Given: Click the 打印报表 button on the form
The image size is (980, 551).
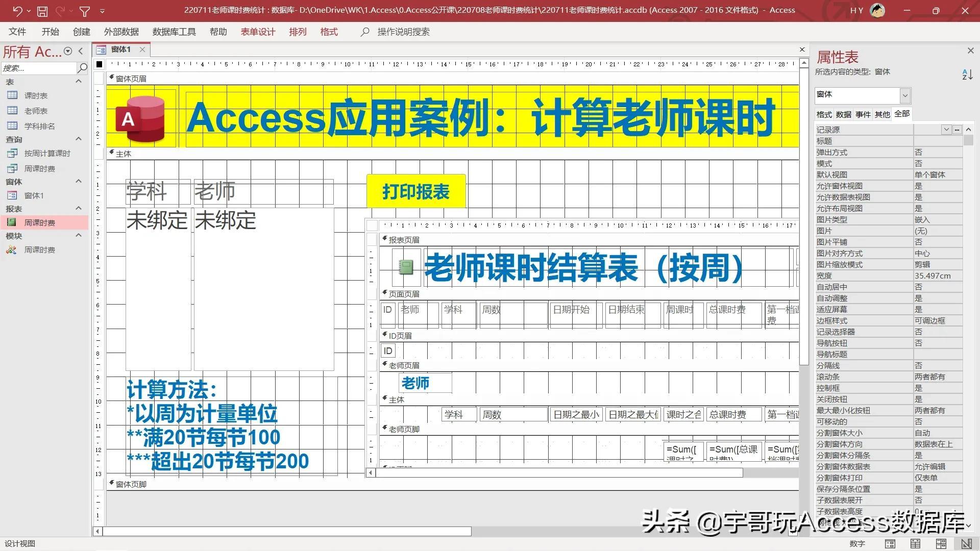Looking at the screenshot, I should click(x=416, y=191).
